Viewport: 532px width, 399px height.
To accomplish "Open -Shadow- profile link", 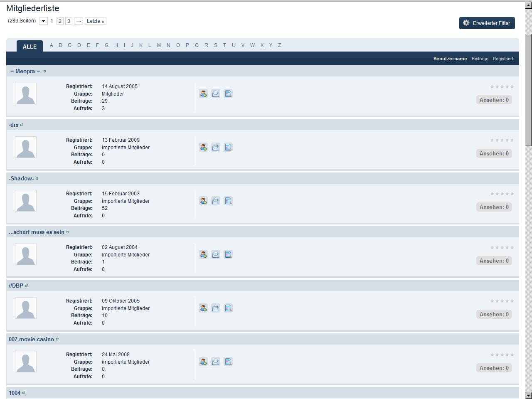I will click(x=21, y=178).
